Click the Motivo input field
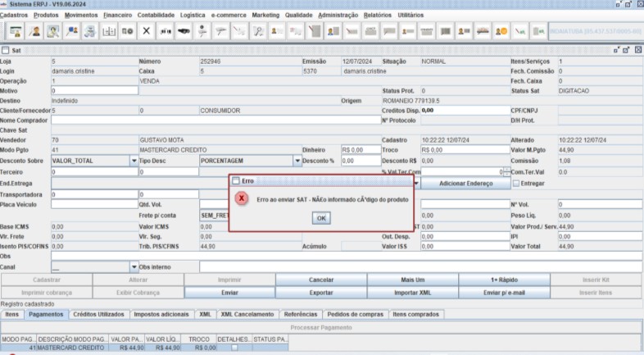This screenshot has width=644, height=355. coord(94,90)
